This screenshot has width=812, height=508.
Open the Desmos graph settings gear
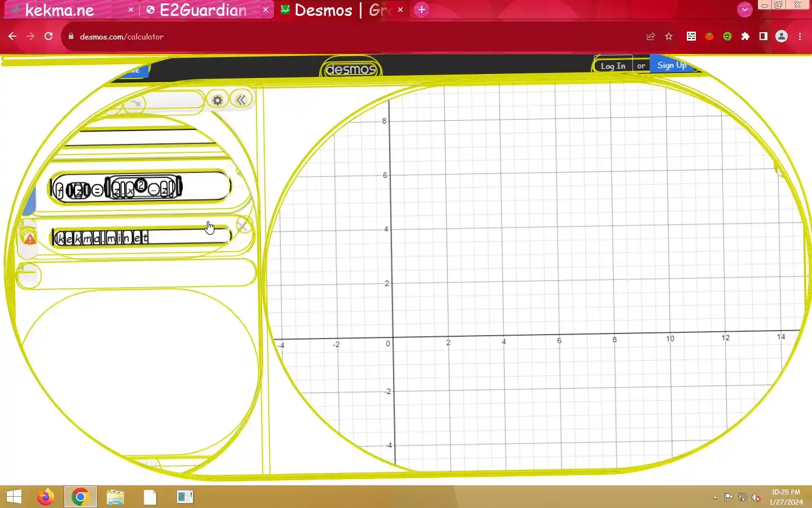pyautogui.click(x=217, y=100)
